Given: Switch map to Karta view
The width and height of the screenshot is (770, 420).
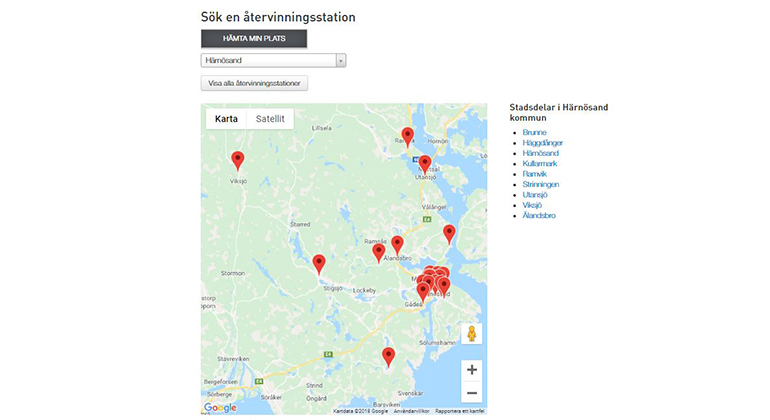Looking at the screenshot, I should (227, 119).
